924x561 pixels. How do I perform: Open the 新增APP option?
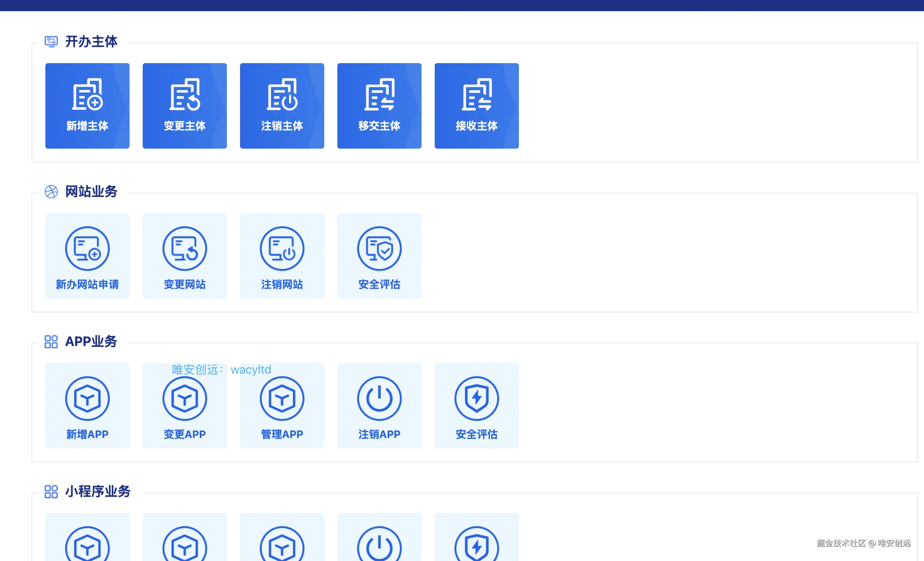pos(87,406)
